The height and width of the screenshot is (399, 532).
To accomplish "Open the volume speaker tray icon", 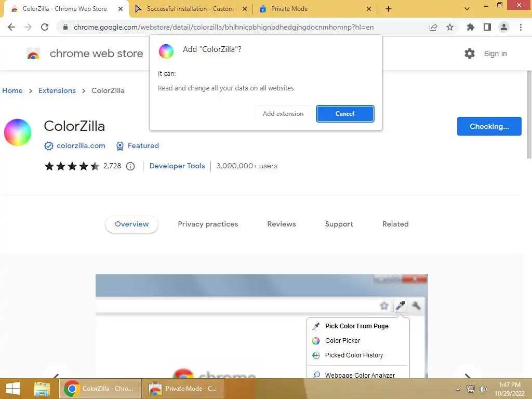I will [x=483, y=389].
